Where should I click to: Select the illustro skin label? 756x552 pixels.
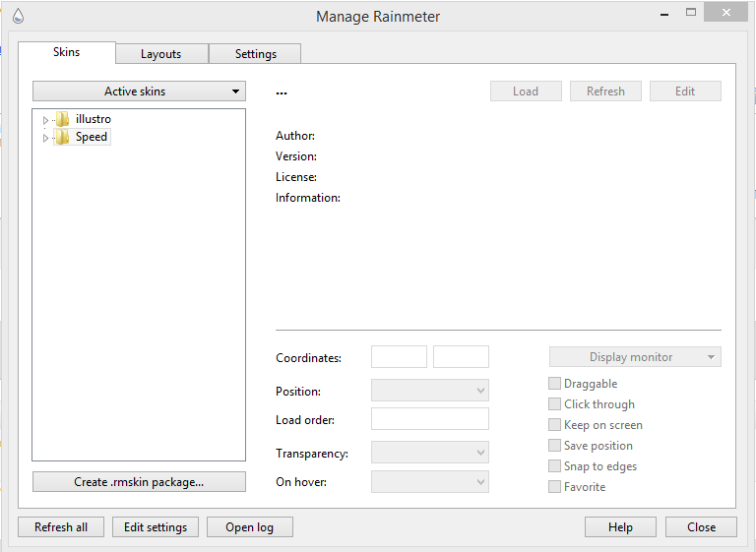coord(94,119)
